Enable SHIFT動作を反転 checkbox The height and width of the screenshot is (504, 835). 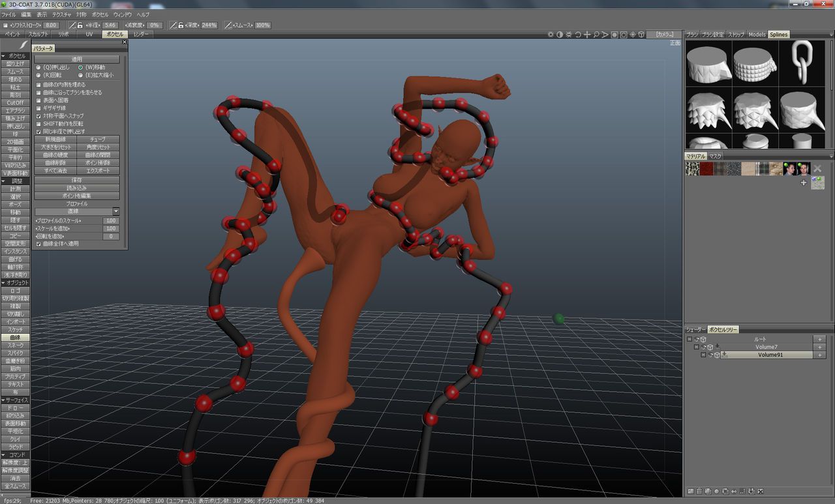pos(38,123)
